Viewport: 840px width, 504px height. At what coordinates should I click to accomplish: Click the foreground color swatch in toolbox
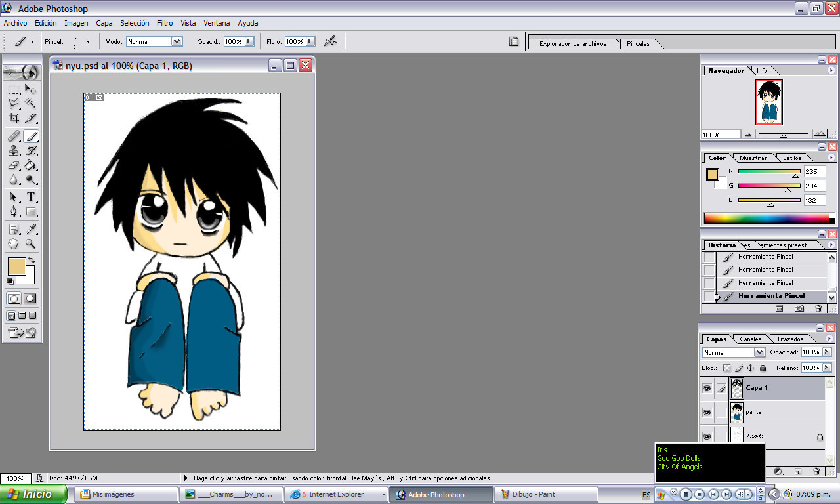[16, 266]
